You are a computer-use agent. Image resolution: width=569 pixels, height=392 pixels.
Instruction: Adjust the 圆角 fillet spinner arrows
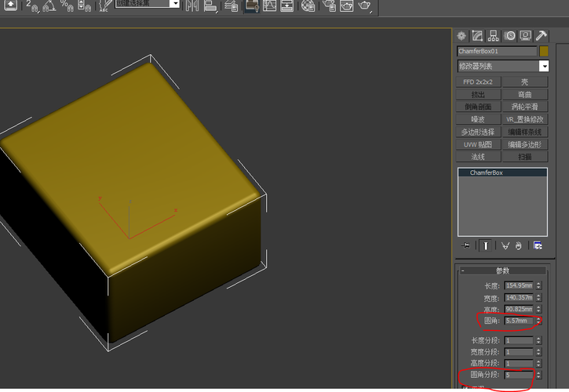pos(538,321)
